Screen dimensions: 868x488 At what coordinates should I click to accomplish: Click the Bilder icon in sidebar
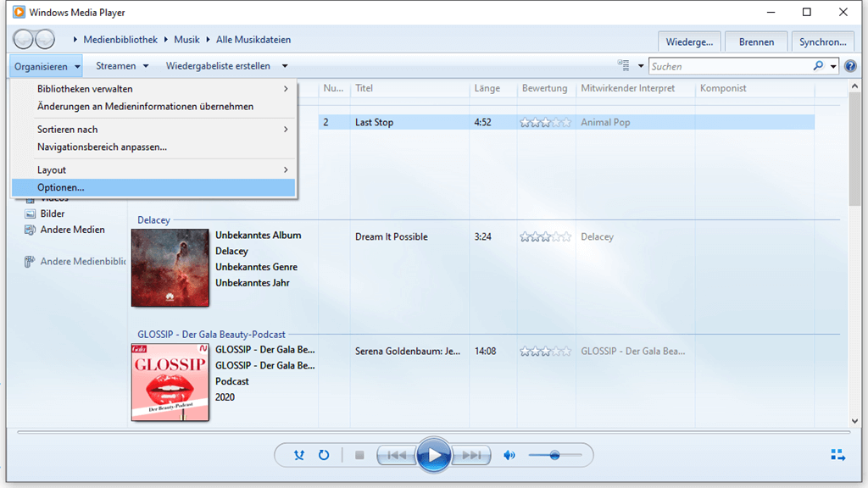[30, 213]
